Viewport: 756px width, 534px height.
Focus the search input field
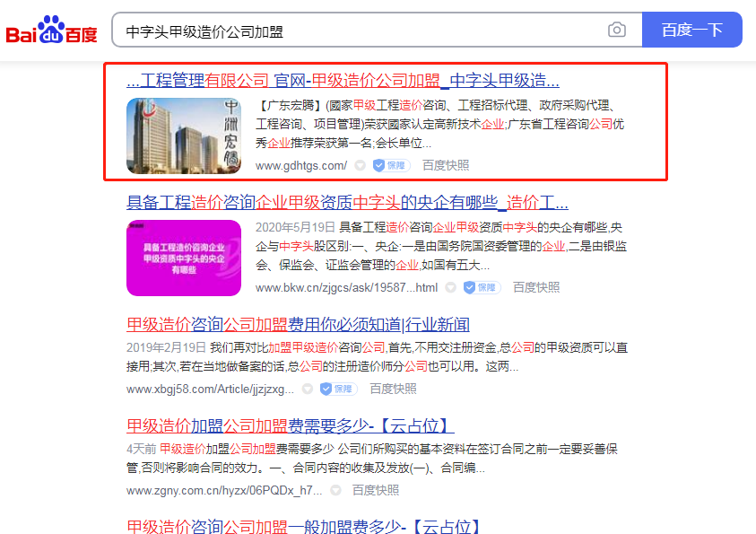(x=359, y=31)
